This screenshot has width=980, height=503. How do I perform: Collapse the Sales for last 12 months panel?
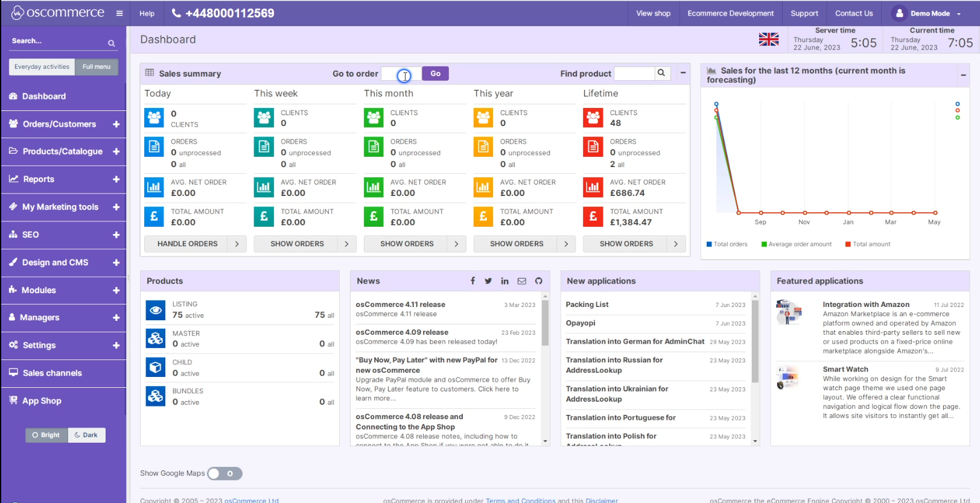pyautogui.click(x=963, y=75)
